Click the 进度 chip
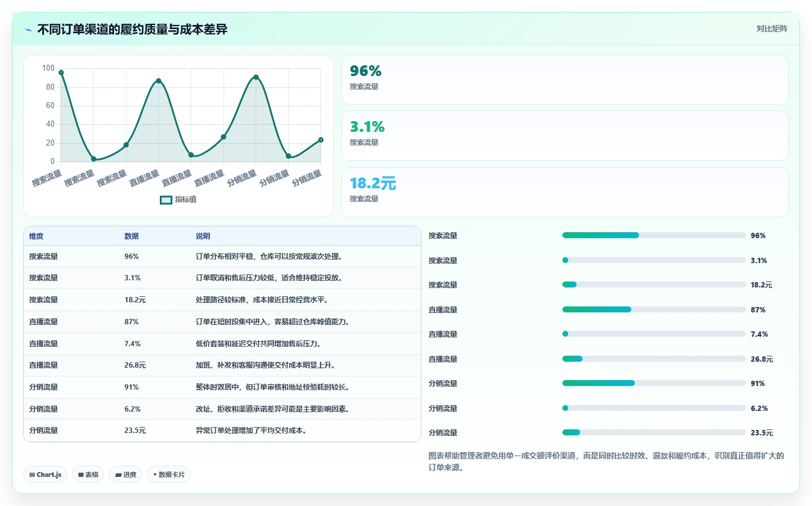 [125, 475]
